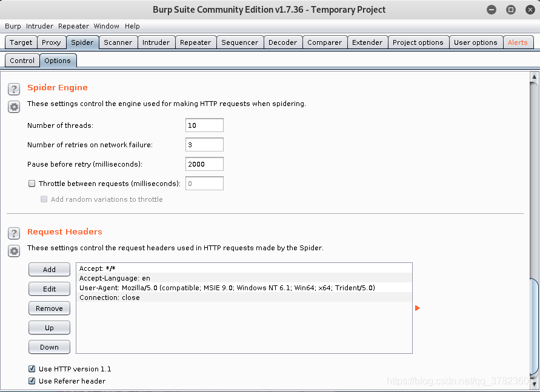
Task: Click the Up button
Action: pos(49,328)
